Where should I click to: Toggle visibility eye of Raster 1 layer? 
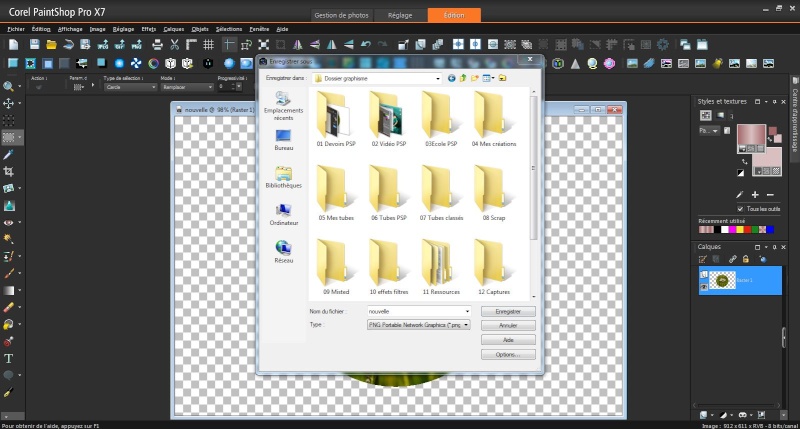click(x=704, y=287)
